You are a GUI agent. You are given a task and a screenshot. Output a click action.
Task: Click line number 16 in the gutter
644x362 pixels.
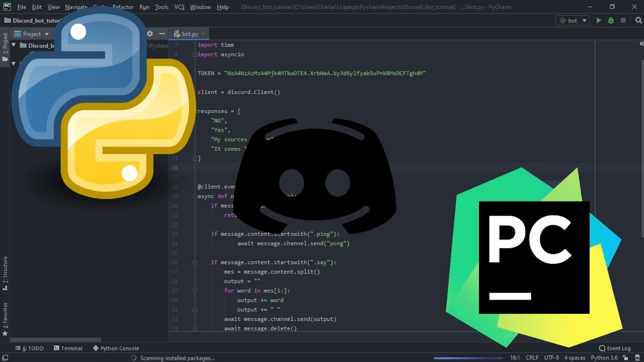click(175, 168)
